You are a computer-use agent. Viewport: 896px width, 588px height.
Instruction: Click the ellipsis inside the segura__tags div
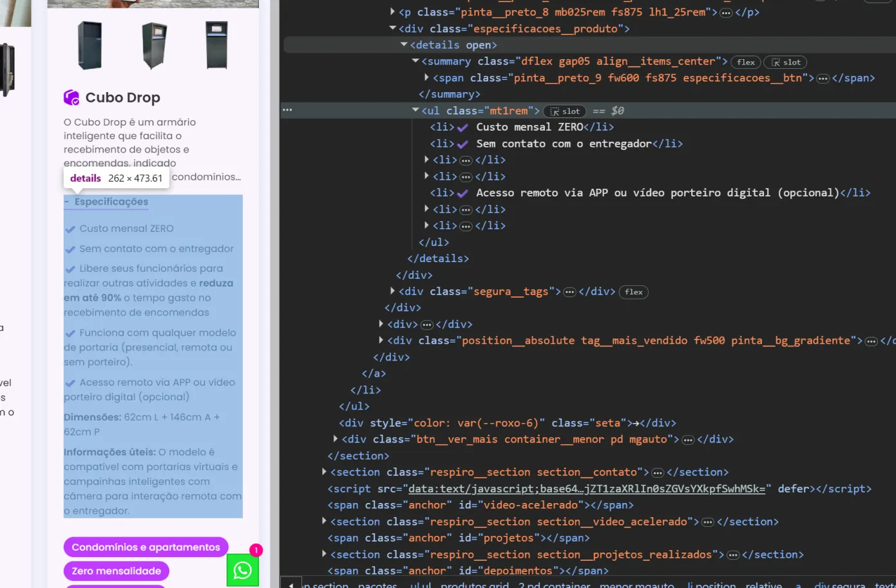(569, 292)
